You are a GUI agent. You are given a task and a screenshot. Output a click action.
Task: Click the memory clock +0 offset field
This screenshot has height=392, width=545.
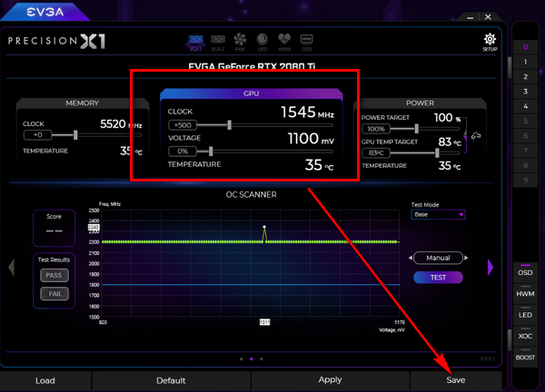37,134
